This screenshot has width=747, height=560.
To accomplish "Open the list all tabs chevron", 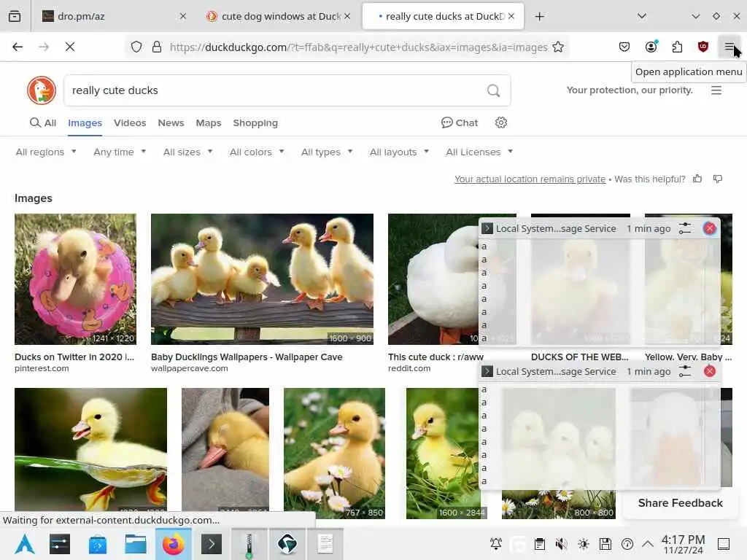I will [642, 16].
